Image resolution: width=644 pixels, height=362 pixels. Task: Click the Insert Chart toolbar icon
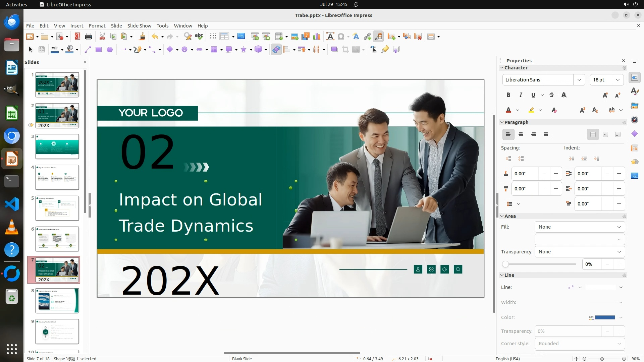click(316, 37)
